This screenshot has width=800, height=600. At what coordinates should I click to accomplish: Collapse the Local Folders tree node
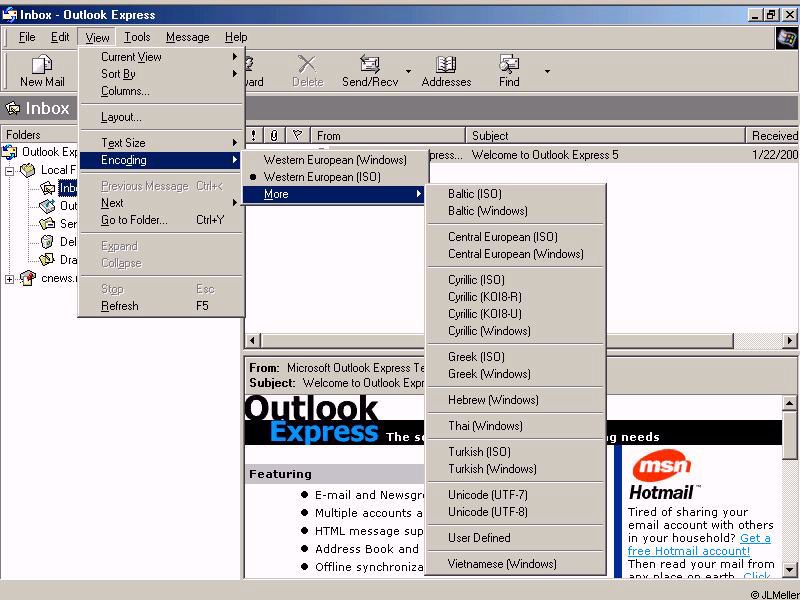[10, 170]
